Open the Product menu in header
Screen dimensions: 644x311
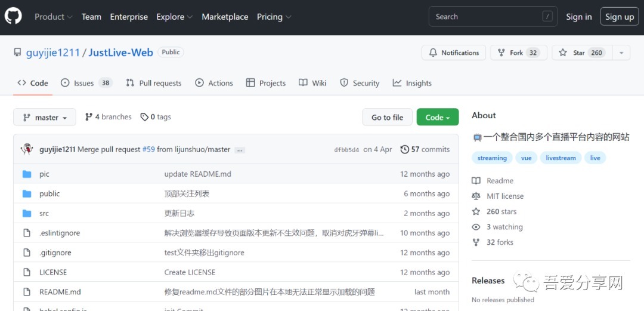pyautogui.click(x=53, y=17)
